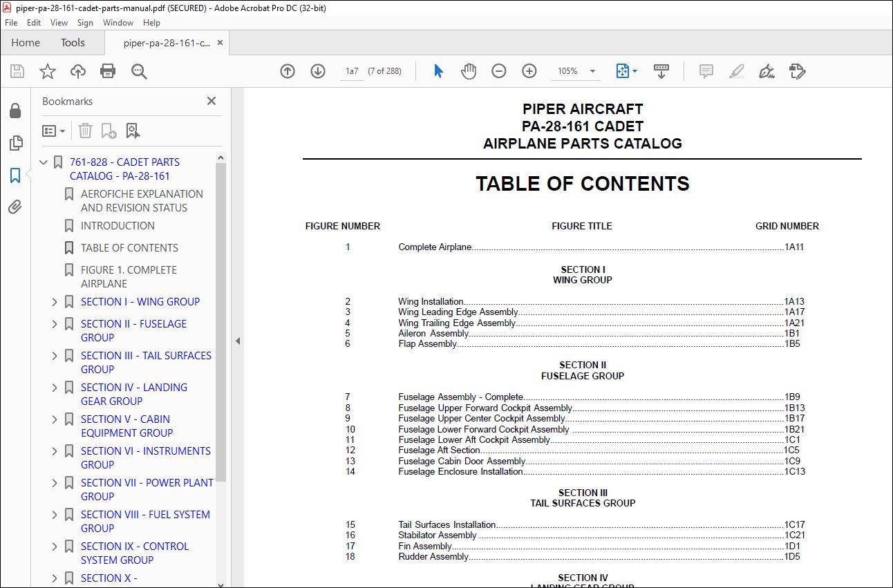Click the bookmarks panel vertical scrollbar
This screenshot has width=893, height=588.
221,321
